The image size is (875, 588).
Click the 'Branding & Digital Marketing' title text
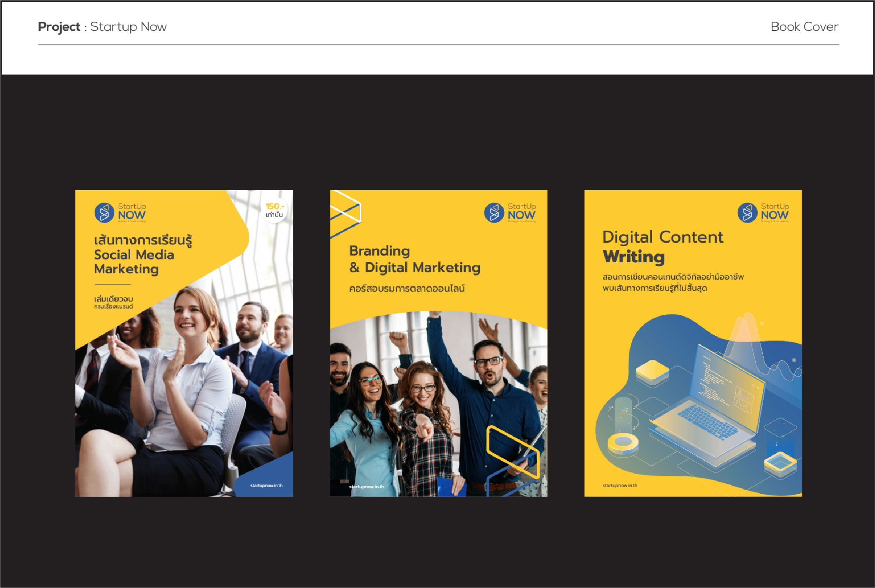click(x=415, y=259)
